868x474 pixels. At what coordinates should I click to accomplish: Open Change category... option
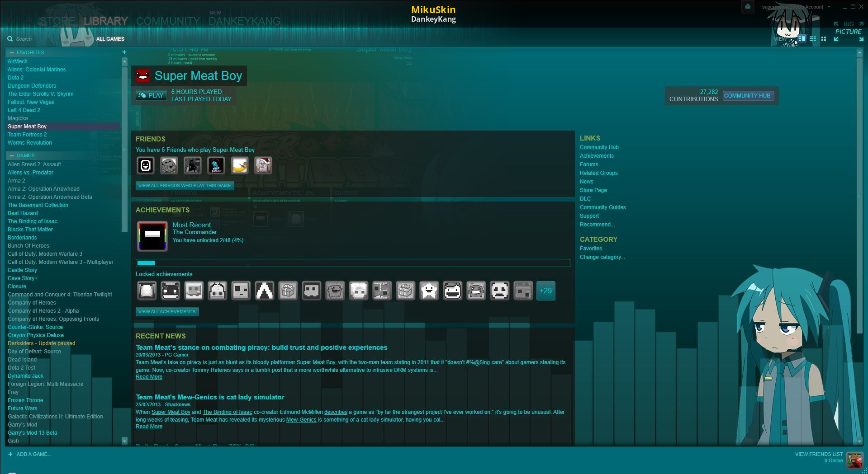click(x=602, y=257)
